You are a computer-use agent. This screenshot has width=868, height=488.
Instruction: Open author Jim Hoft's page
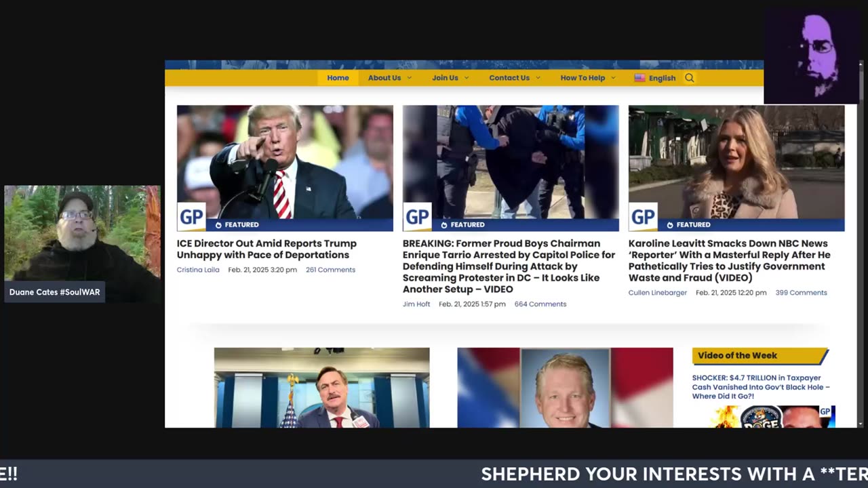pyautogui.click(x=416, y=304)
